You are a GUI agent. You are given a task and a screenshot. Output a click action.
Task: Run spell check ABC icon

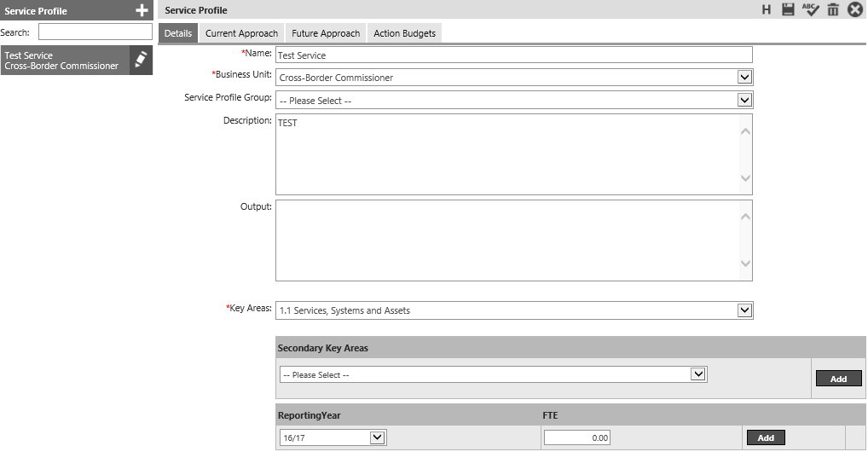[810, 9]
